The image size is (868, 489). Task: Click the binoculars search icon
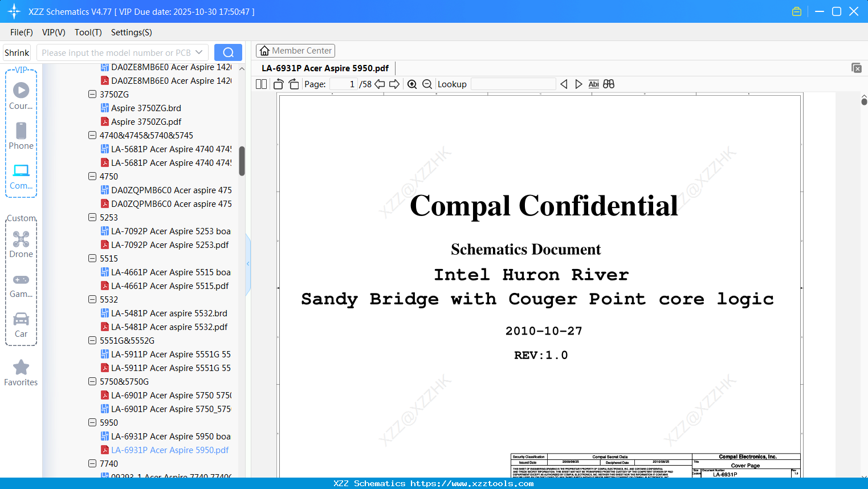click(609, 84)
